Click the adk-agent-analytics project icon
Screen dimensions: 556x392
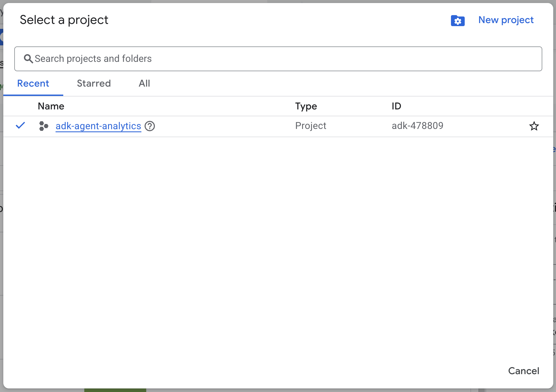pyautogui.click(x=43, y=126)
